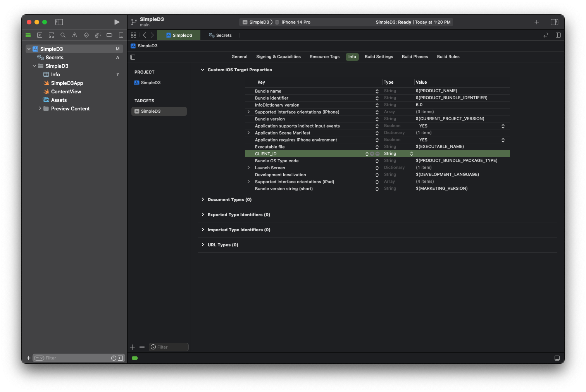Switch to Build Phases tab
The width and height of the screenshot is (586, 392).
[415, 57]
